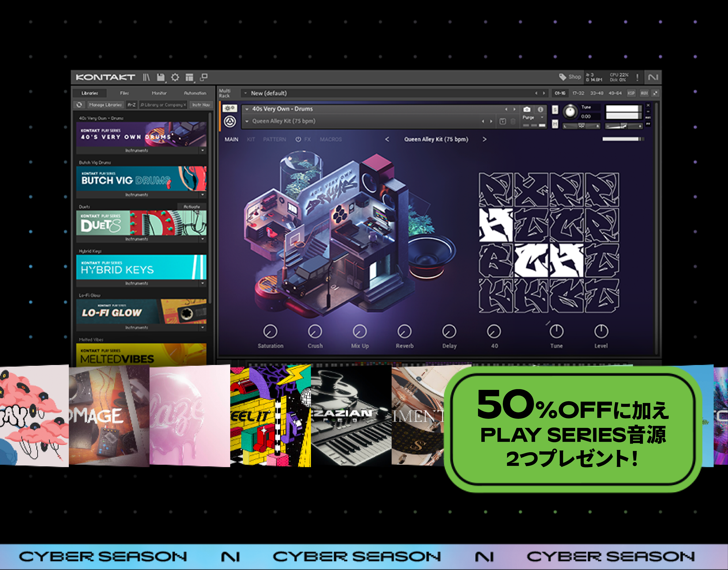Open the KIT page tab
This screenshot has width=728, height=570.
pyautogui.click(x=251, y=139)
